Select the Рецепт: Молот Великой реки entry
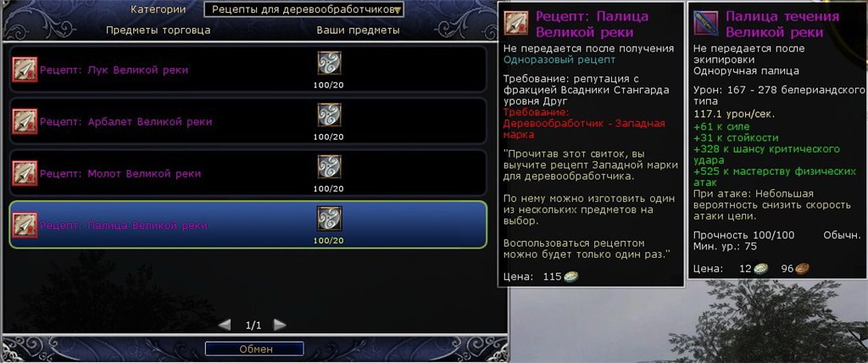 (x=248, y=174)
